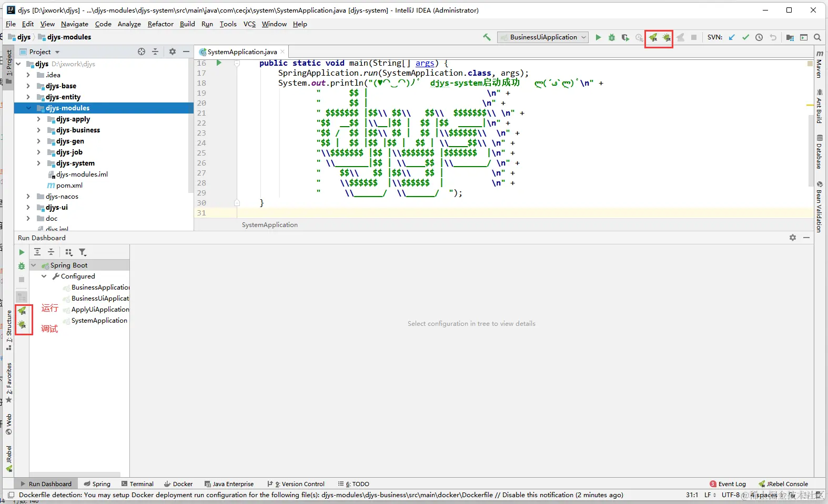Run BusinessUiApplication with the green play icon
The height and width of the screenshot is (504, 828).
point(598,37)
